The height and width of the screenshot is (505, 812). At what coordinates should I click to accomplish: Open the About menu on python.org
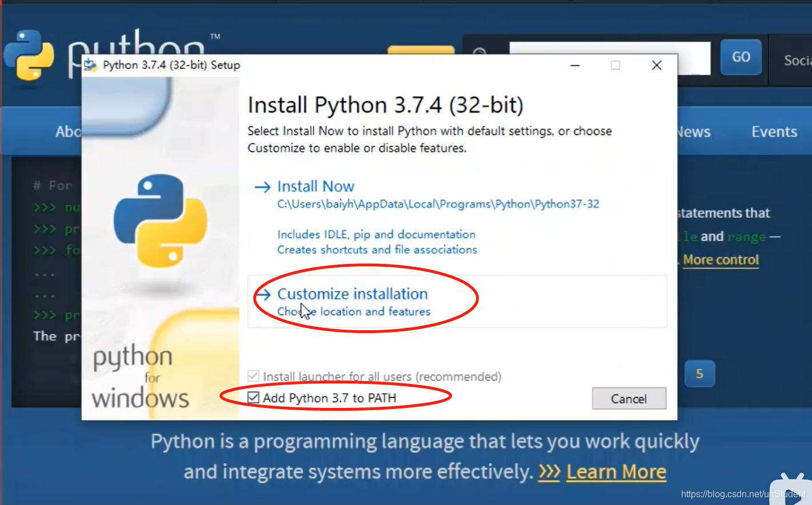pyautogui.click(x=68, y=132)
